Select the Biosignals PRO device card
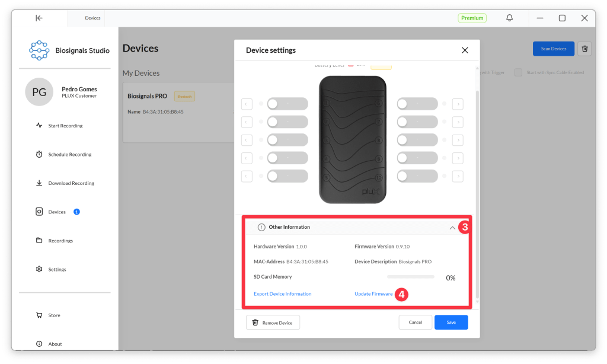Viewport: 607px width, 364px height. [x=178, y=112]
